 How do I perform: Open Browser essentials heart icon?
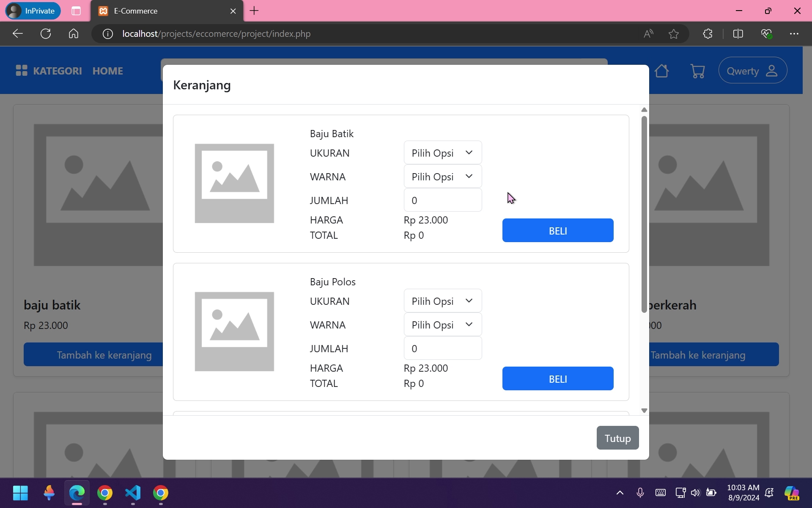766,34
